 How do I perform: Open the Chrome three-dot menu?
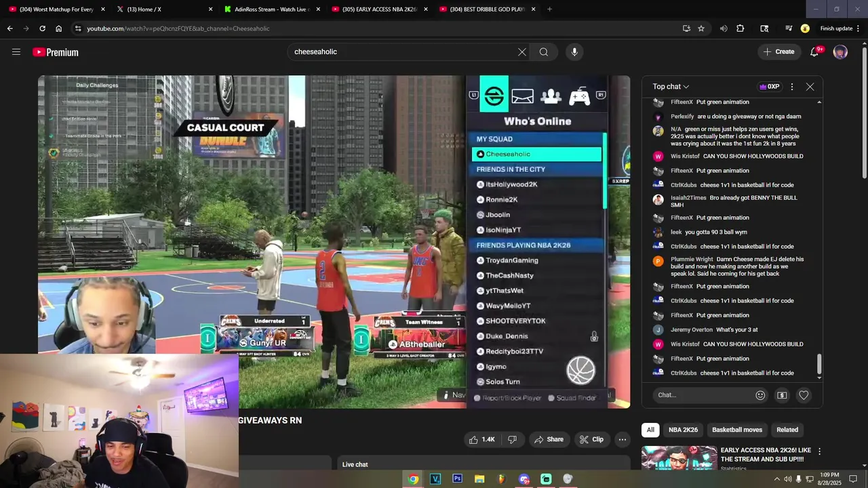pos(859,28)
